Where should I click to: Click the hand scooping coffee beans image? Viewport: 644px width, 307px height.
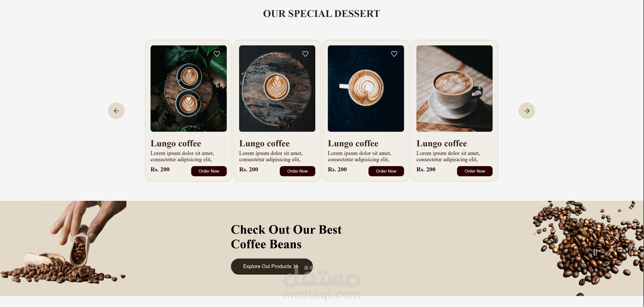coord(63,242)
